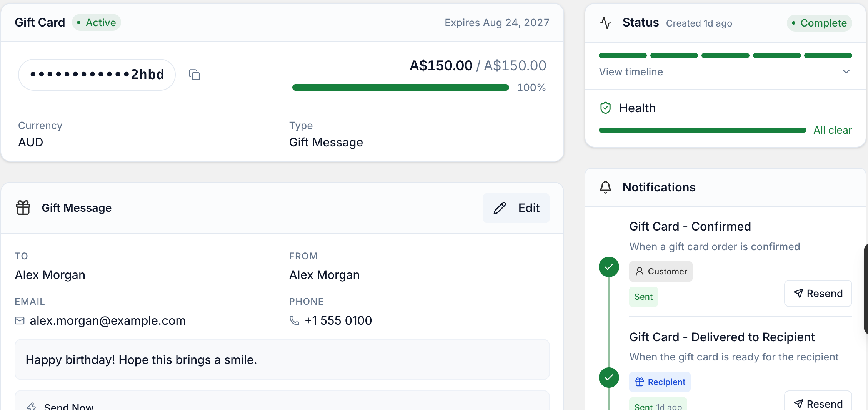Click the first status step segment

click(x=623, y=56)
